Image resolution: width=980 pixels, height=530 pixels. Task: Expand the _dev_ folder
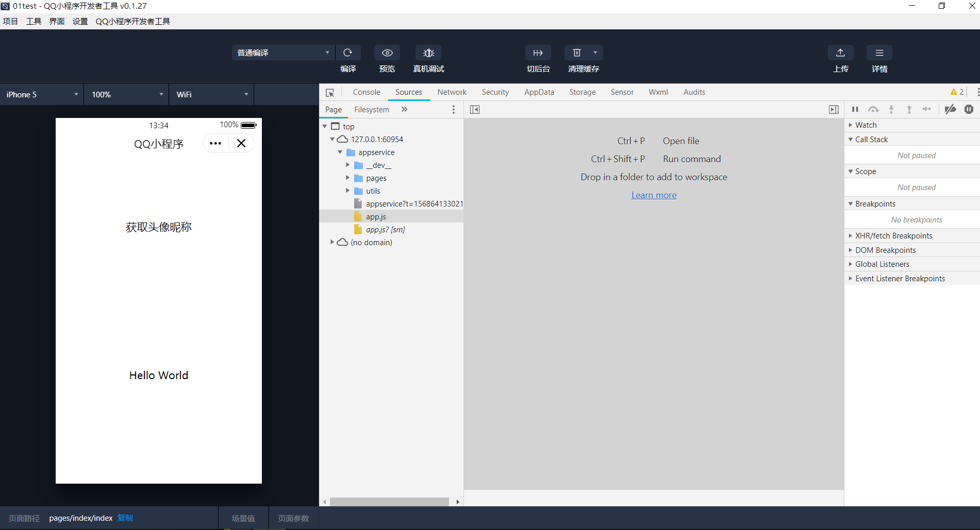[x=348, y=165]
